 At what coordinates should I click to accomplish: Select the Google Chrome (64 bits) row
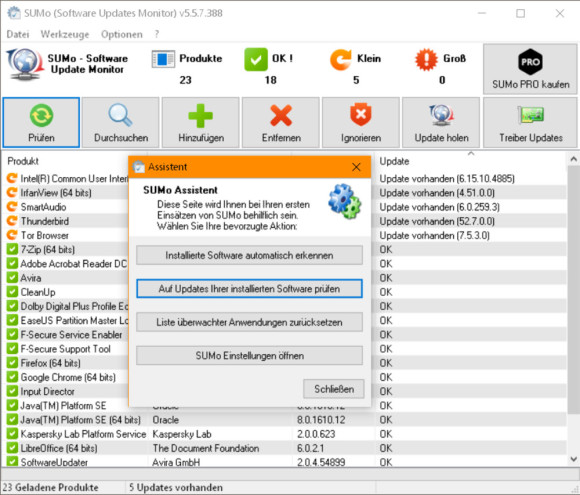[68, 377]
